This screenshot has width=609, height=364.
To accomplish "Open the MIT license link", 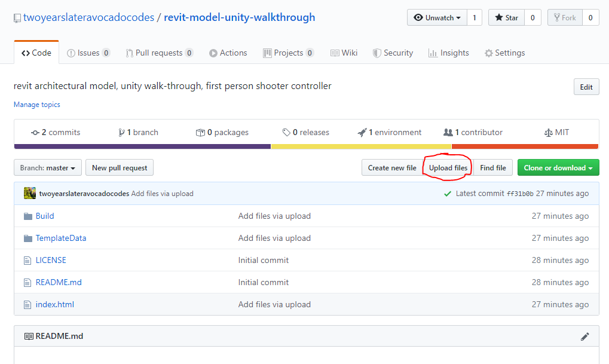I will [556, 133].
